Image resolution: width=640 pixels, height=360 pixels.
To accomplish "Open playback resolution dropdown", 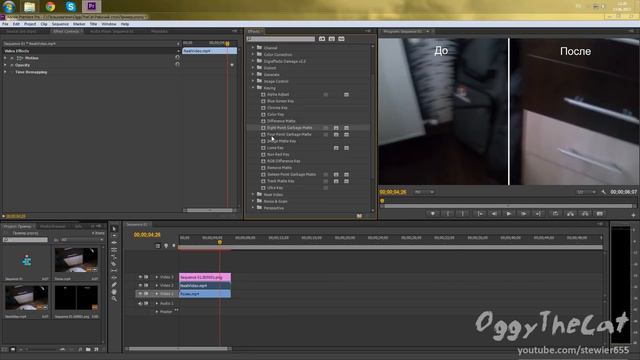I will click(586, 192).
